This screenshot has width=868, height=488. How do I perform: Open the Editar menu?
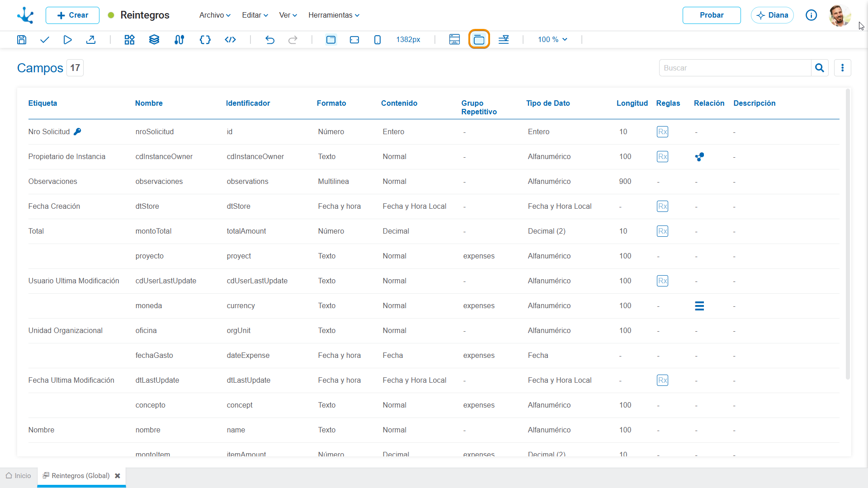(x=255, y=15)
